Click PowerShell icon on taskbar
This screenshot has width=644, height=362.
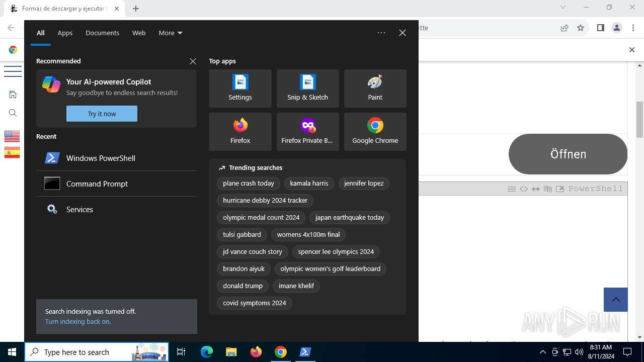click(x=305, y=352)
